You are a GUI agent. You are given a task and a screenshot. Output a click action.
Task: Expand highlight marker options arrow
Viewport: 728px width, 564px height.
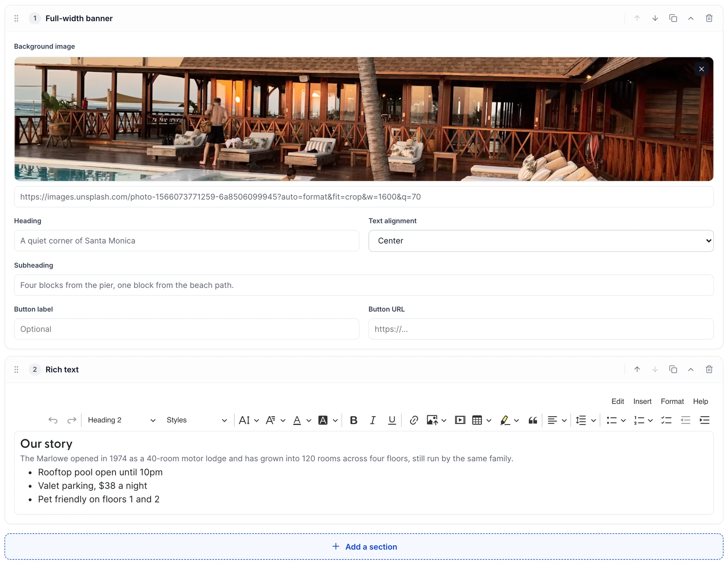pos(516,420)
